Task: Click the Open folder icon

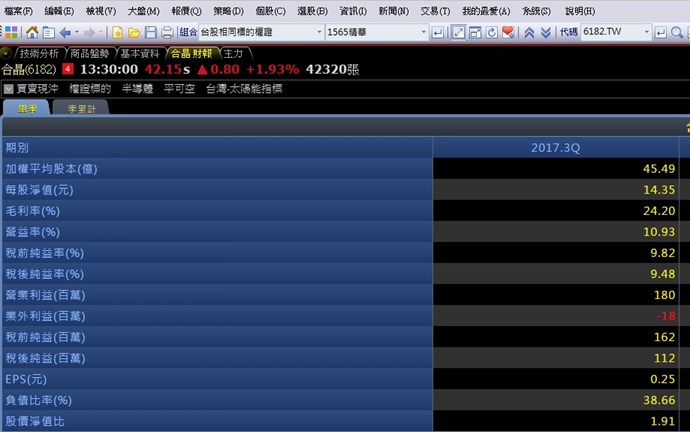Action: click(133, 32)
